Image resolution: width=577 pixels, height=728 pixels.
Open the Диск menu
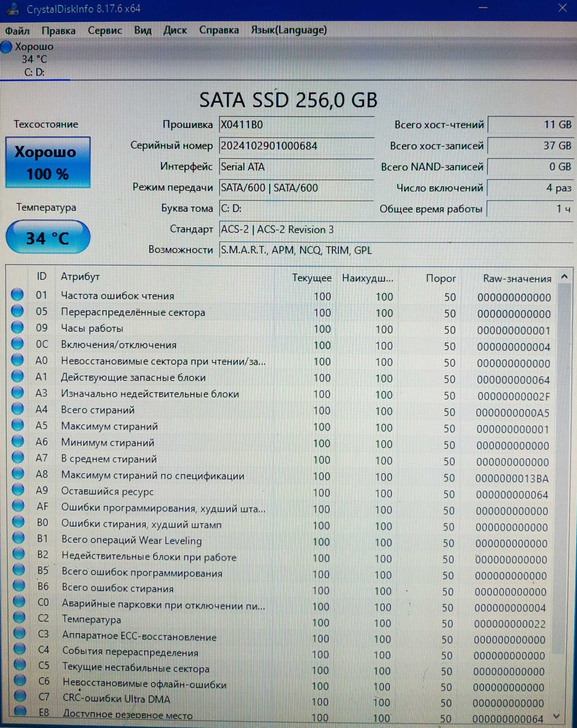[175, 30]
